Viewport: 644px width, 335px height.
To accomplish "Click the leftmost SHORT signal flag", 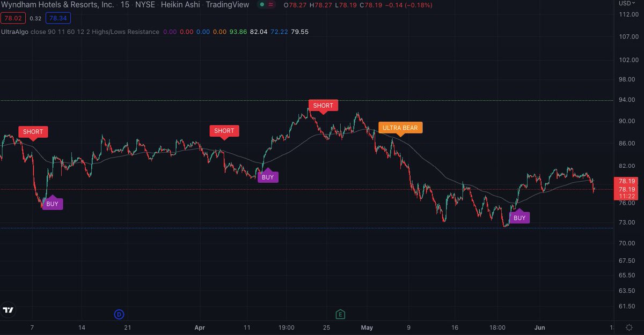I will (33, 131).
